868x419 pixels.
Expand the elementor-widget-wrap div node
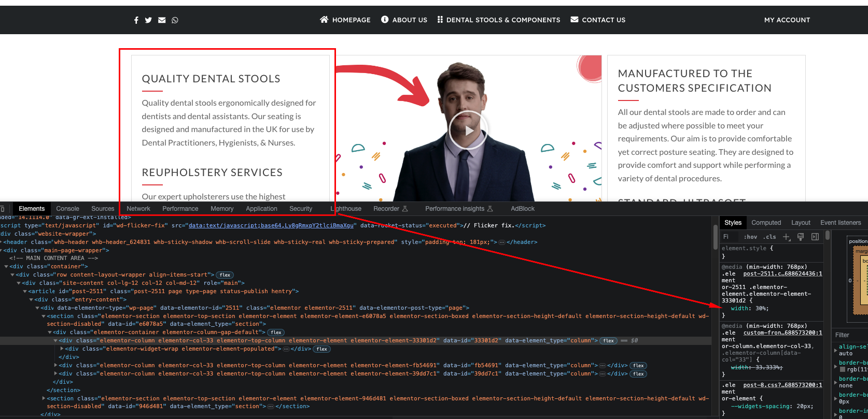[62, 349]
